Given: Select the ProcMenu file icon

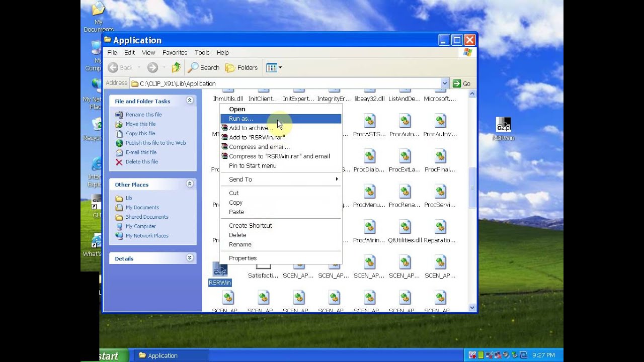Looking at the screenshot, I should tap(370, 192).
